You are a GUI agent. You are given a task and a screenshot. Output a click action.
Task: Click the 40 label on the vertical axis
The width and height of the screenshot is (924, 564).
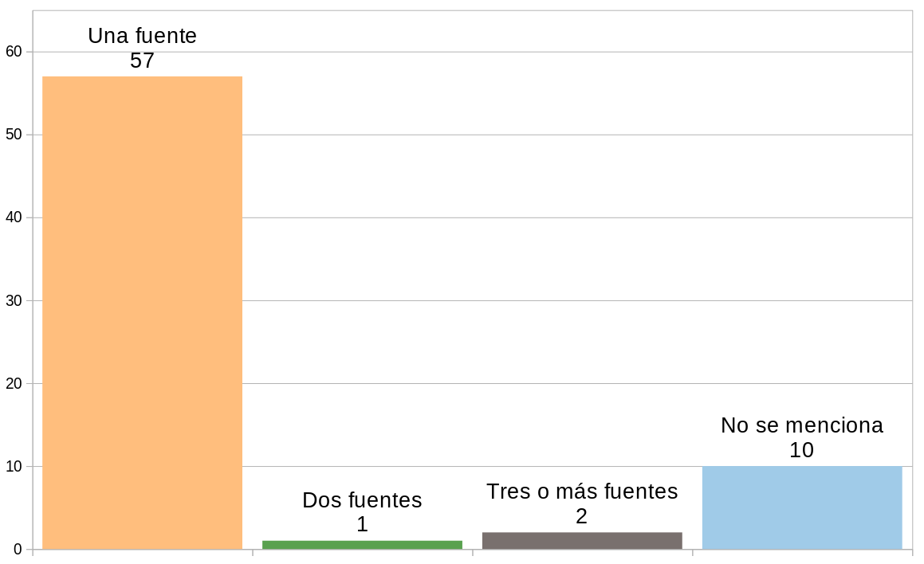pyautogui.click(x=13, y=217)
